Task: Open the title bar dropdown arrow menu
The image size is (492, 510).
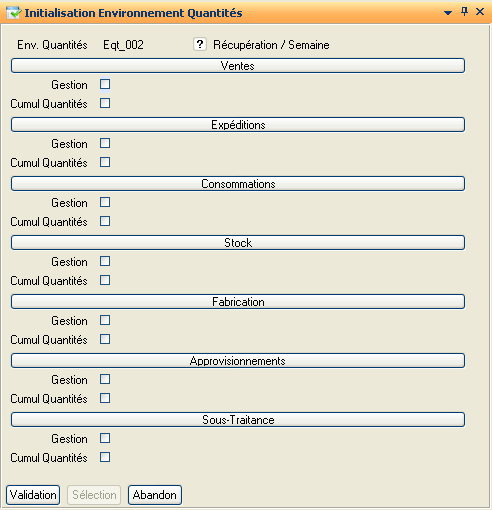Action: click(448, 13)
